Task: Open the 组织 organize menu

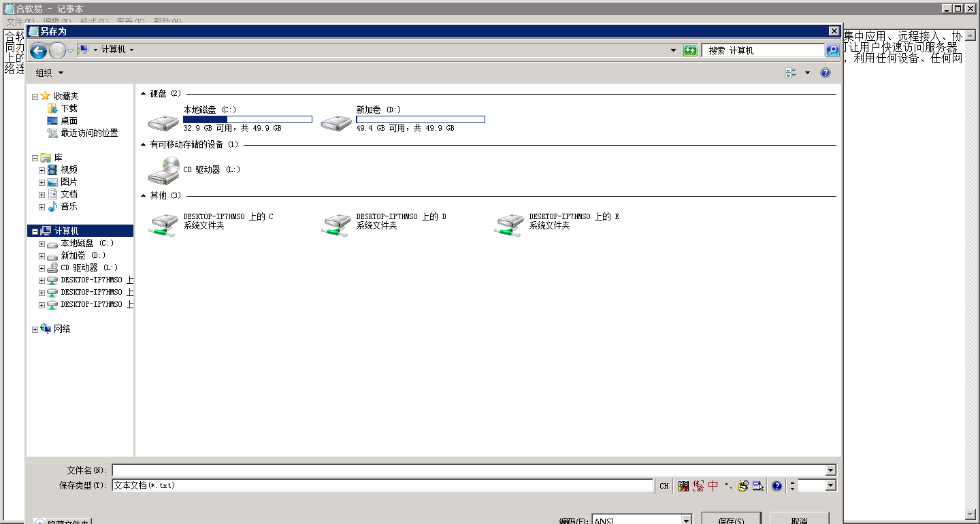Action: (49, 73)
